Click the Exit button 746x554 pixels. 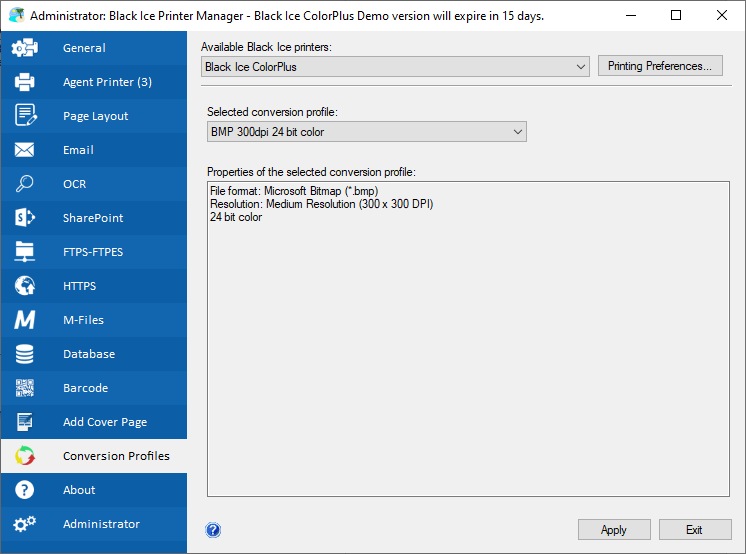click(694, 530)
